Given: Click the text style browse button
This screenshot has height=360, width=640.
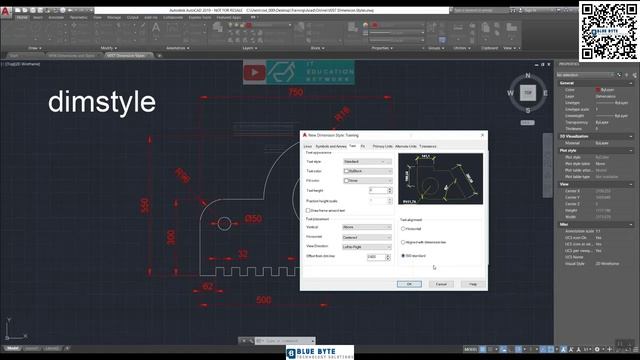Looking at the screenshot, I should click(390, 162).
